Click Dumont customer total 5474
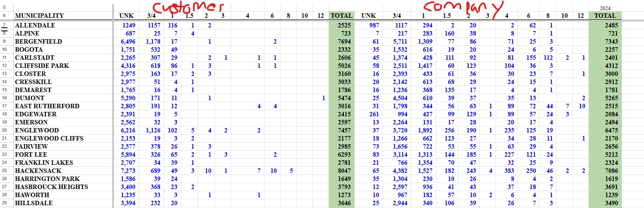 [344, 98]
